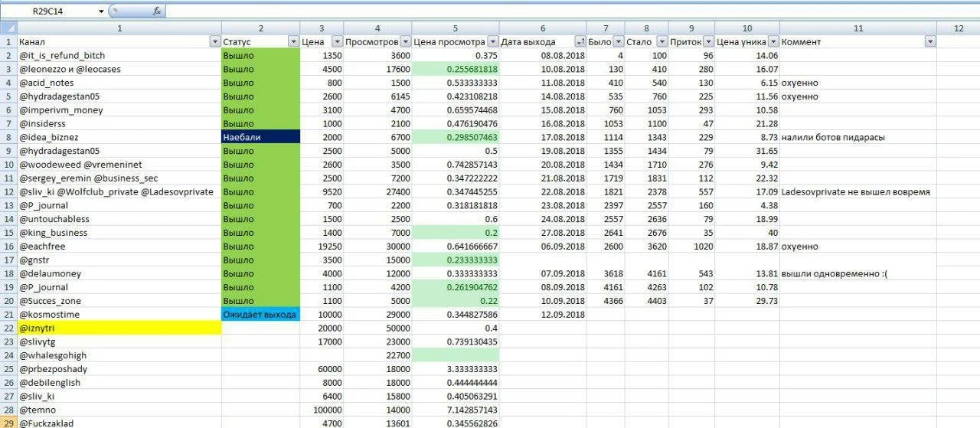Viewport: 980px width, 428px height.
Task: Click the Name Box showing R29C14
Action: (49, 11)
